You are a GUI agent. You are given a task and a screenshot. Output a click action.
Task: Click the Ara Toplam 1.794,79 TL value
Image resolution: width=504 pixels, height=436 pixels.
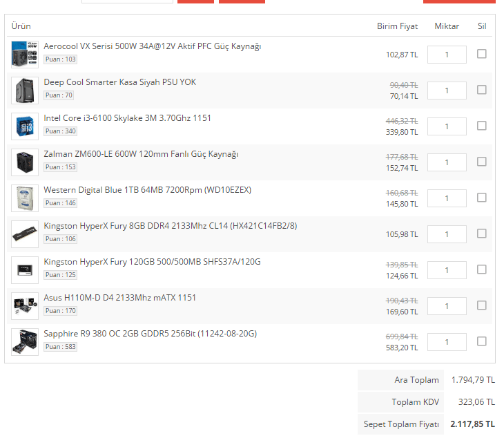tap(473, 380)
